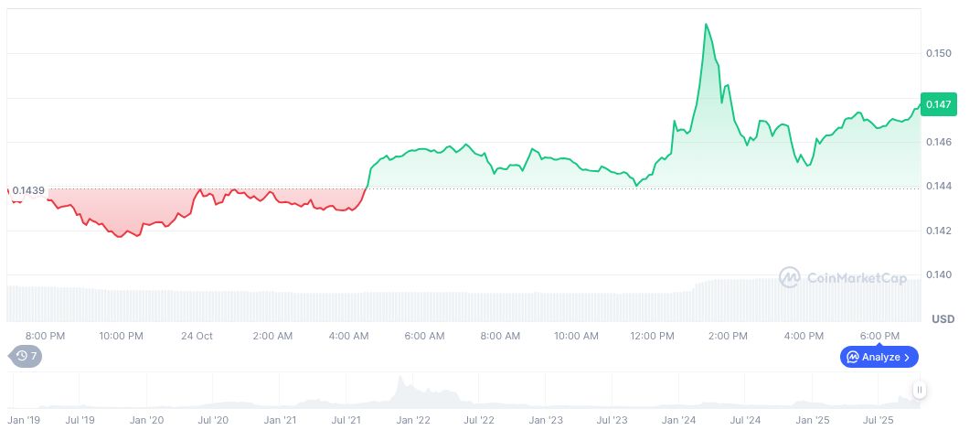This screenshot has width=980, height=430.
Task: Click the 12:00 PM time axis label
Action: click(652, 336)
